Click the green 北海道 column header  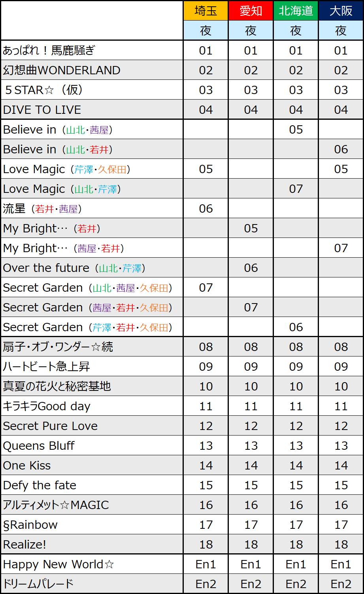(x=296, y=11)
